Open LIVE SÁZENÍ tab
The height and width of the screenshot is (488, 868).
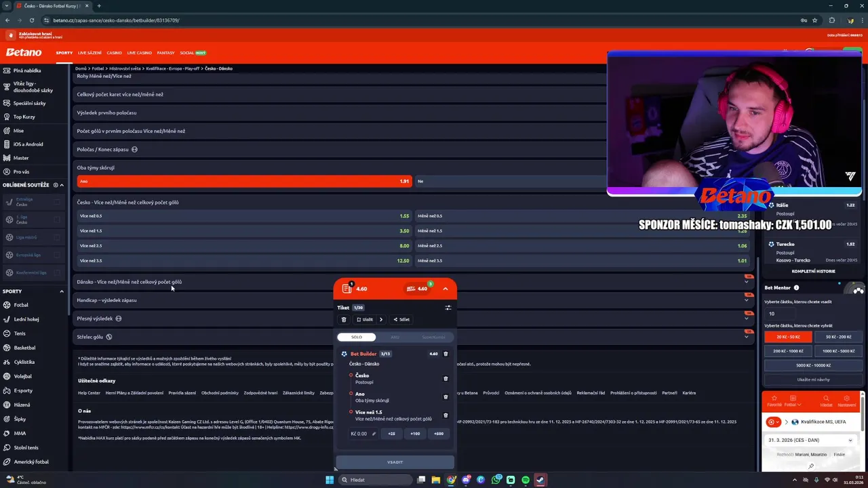[90, 53]
